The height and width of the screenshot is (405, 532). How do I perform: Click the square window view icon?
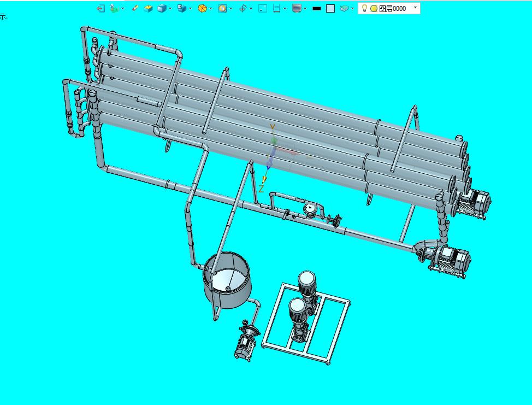(263, 9)
